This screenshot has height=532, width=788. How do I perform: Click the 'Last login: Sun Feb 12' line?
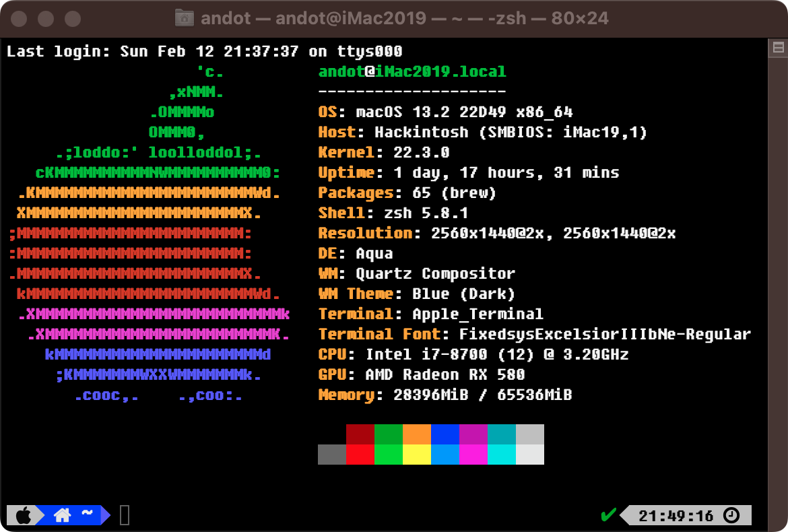tap(205, 51)
